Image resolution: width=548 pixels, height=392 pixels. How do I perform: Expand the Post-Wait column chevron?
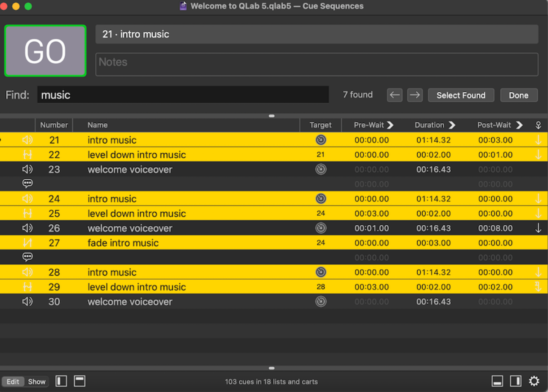point(519,125)
